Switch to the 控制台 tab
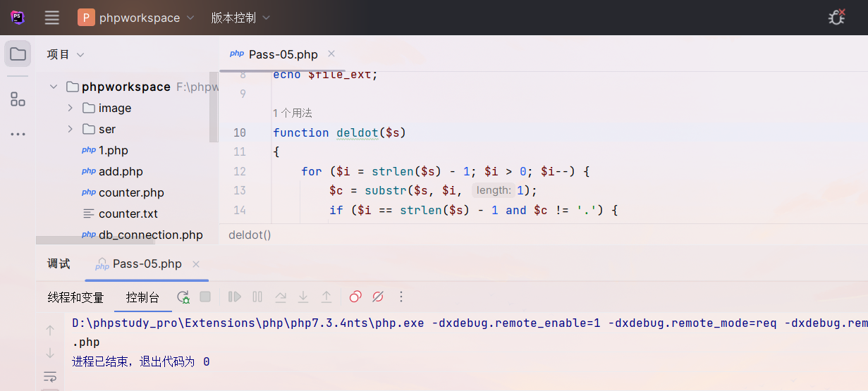868x391 pixels. pos(143,297)
